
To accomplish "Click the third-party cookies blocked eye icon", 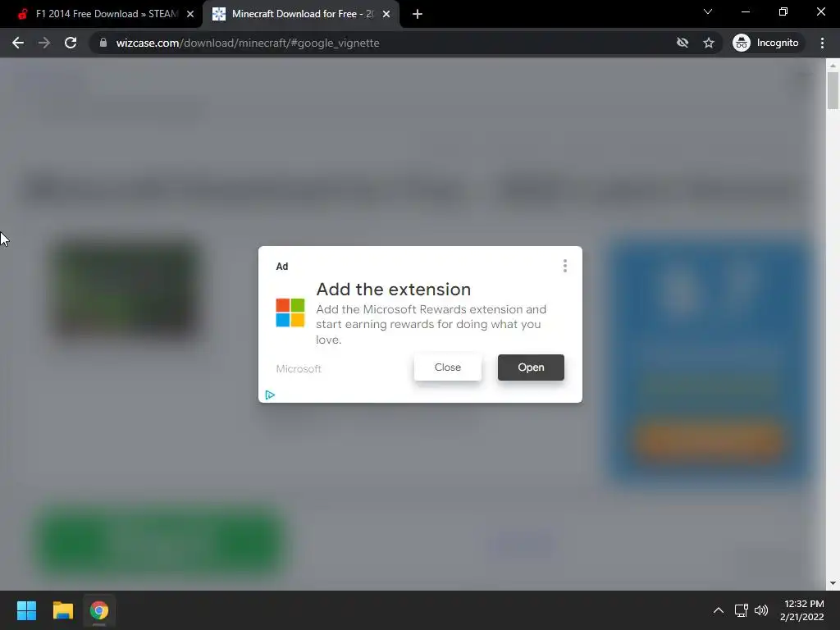I will [x=682, y=43].
